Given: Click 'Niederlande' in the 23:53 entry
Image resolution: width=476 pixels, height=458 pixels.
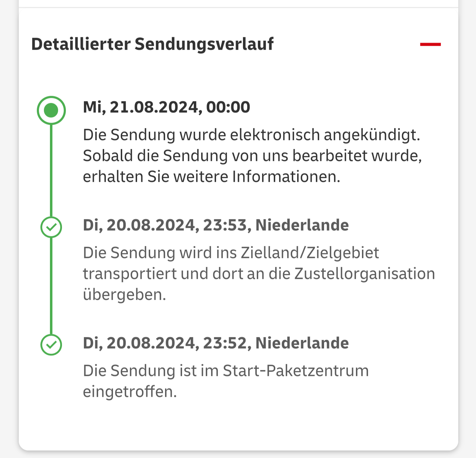Looking at the screenshot, I should coord(302,225).
